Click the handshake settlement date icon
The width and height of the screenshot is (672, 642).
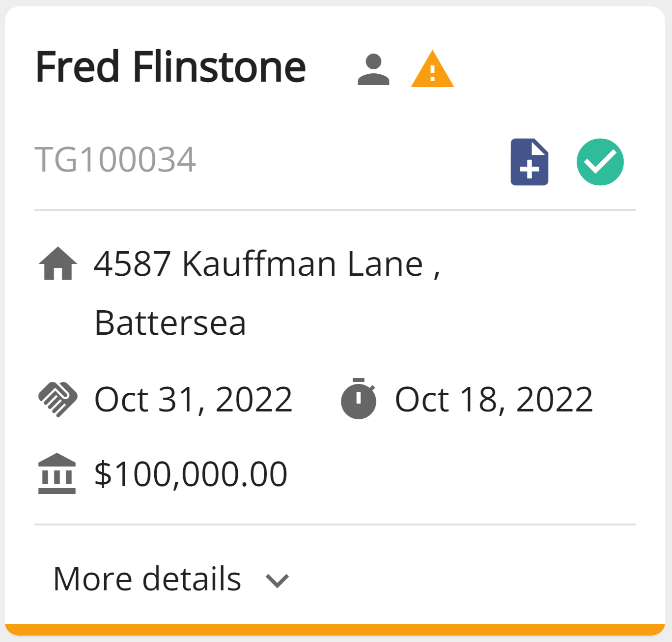[x=58, y=399]
